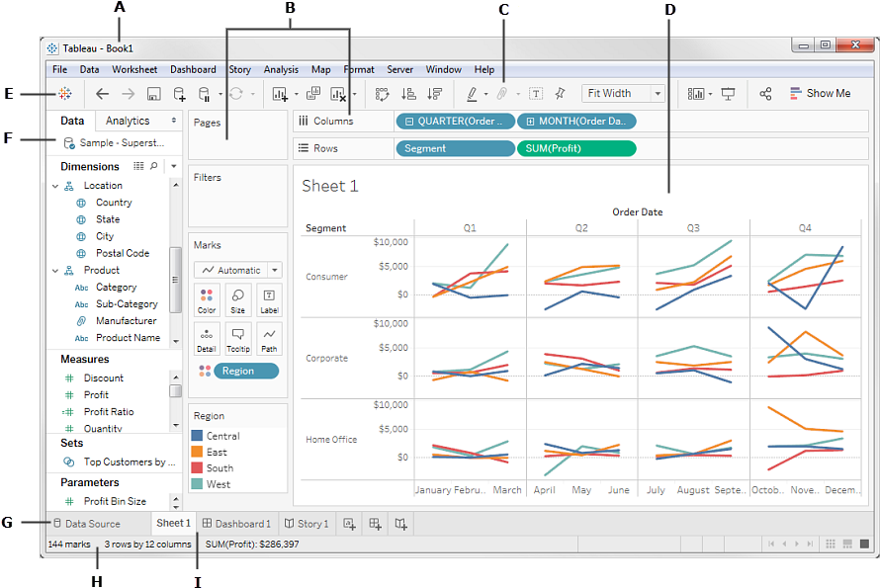Select the Sample - Superstore data source
Screen dimensions: 880x588
tap(114, 143)
